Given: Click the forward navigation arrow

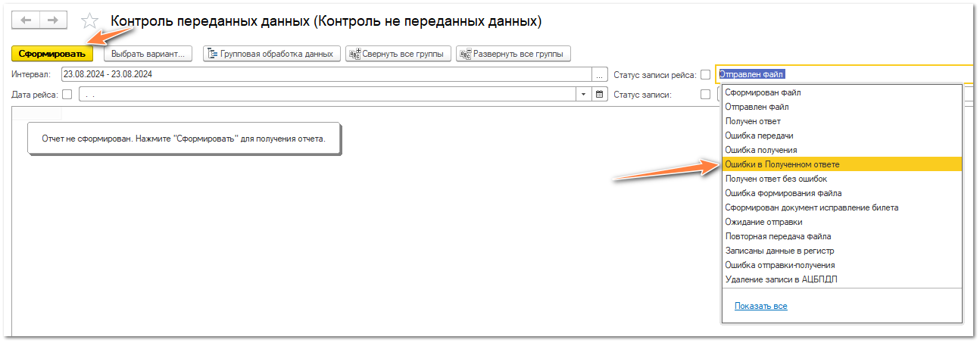Looking at the screenshot, I should [x=52, y=20].
